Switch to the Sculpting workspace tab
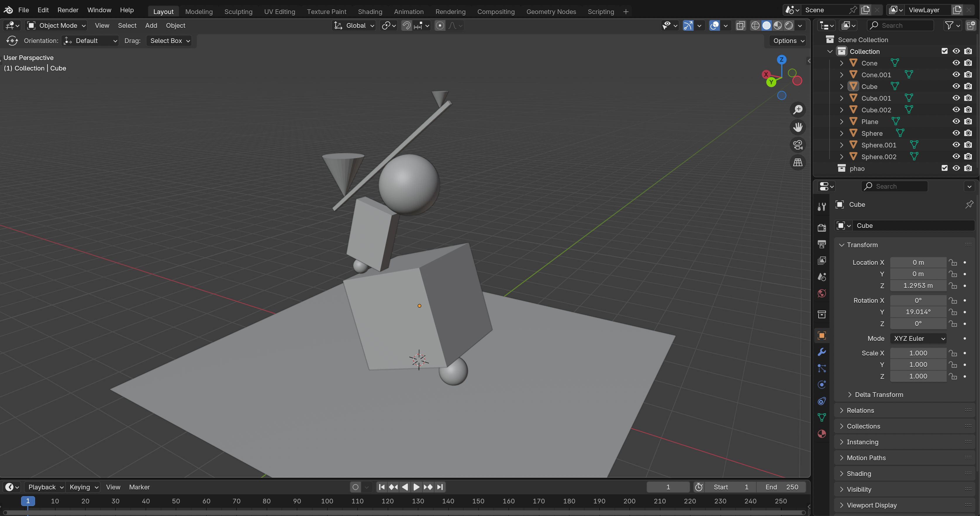Screen dimensions: 980x516 [238, 12]
